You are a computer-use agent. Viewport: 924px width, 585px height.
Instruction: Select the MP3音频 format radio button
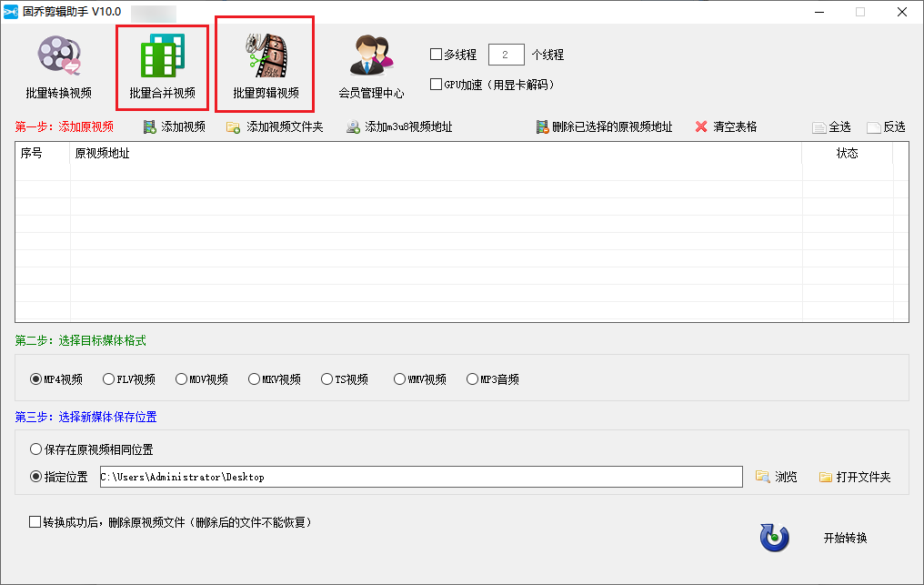[473, 379]
